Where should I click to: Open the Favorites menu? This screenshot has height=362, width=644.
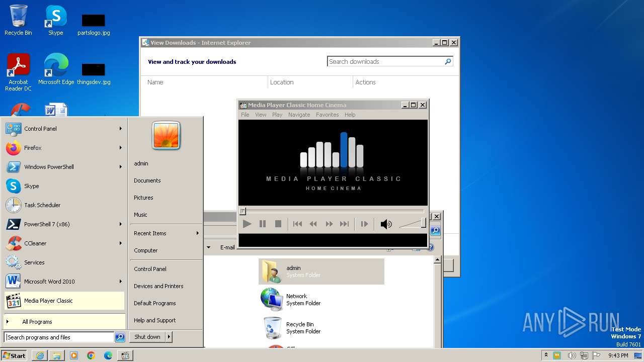[x=328, y=115]
